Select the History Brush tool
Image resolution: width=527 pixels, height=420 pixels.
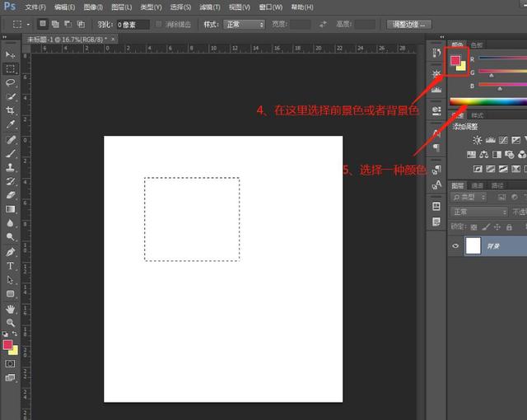pyautogui.click(x=10, y=181)
